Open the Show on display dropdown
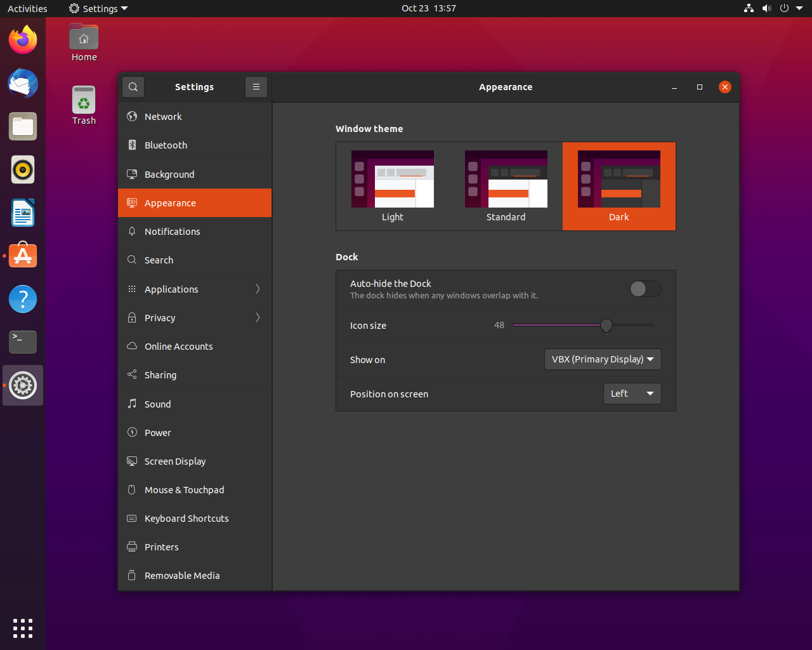The height and width of the screenshot is (650, 812). click(603, 359)
